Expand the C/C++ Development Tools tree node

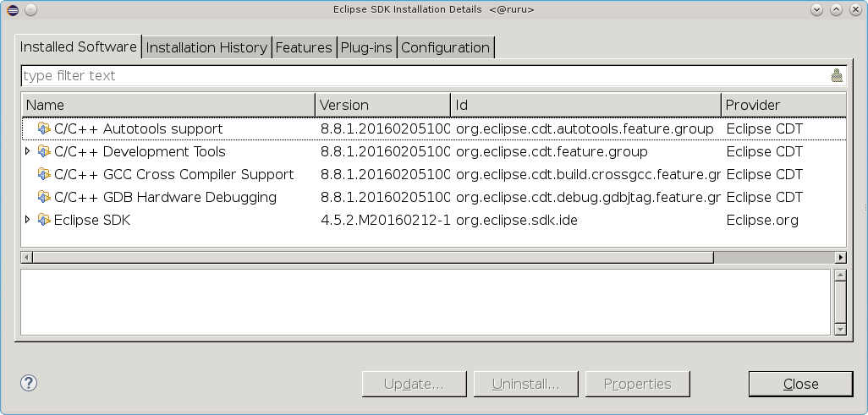(28, 151)
